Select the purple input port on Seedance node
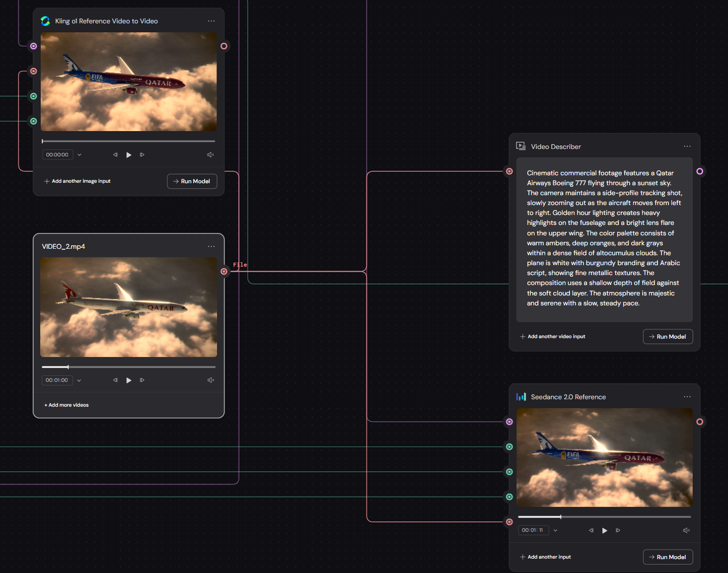Viewport: 728px width, 573px height. 510,422
